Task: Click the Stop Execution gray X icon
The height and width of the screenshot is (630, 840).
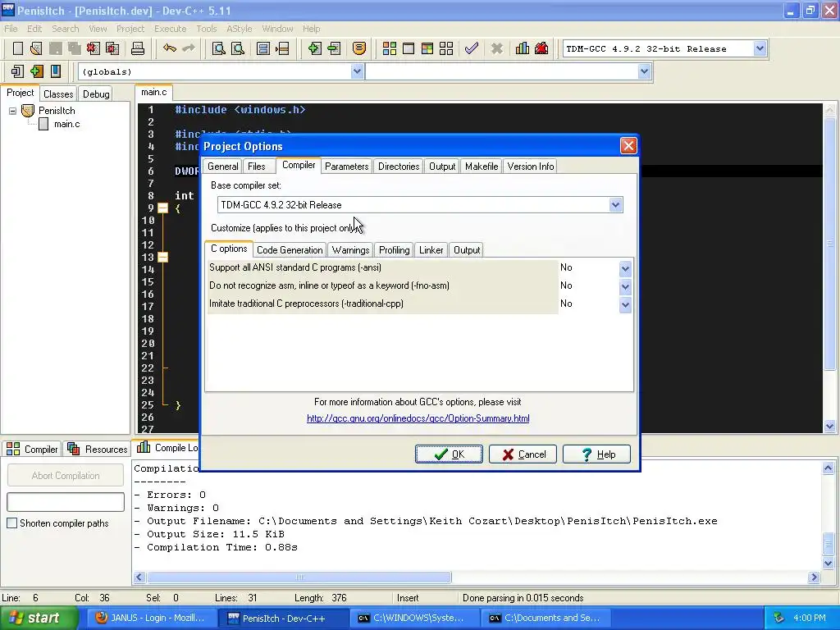Action: point(496,48)
